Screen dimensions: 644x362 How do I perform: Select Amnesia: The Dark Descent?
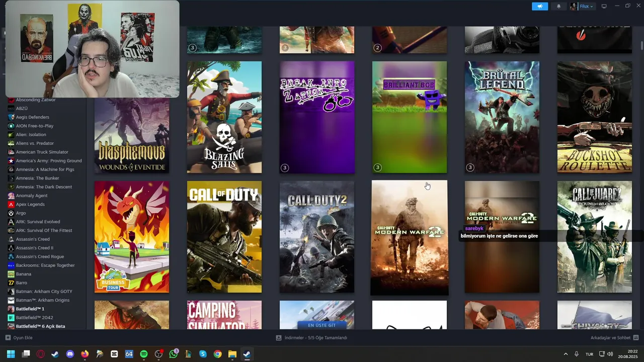click(44, 187)
